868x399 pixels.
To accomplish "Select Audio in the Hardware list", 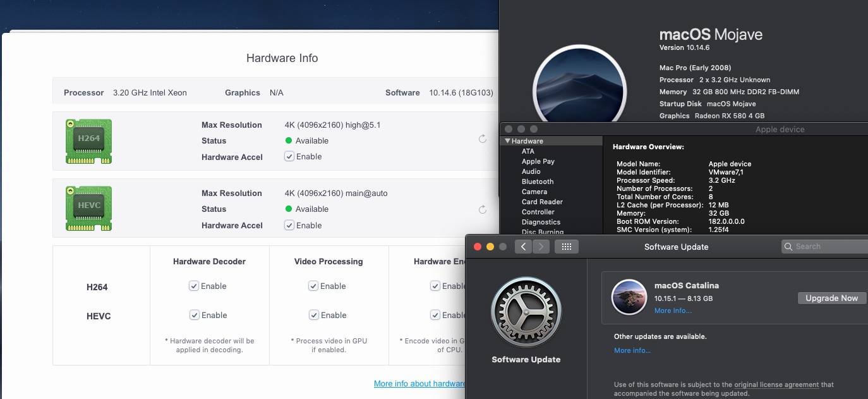I will click(x=531, y=171).
